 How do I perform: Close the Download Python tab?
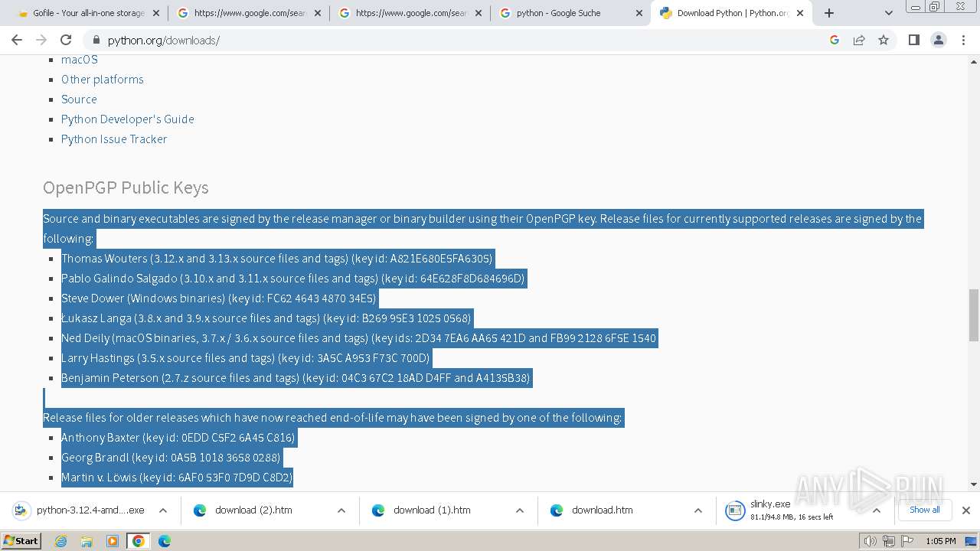[800, 13]
